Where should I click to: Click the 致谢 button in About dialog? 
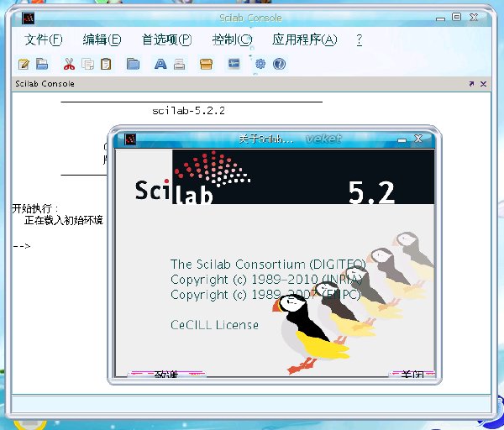(x=166, y=374)
